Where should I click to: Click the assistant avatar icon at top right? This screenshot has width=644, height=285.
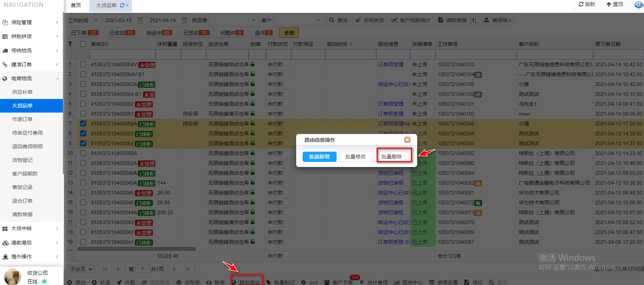coord(638,5)
